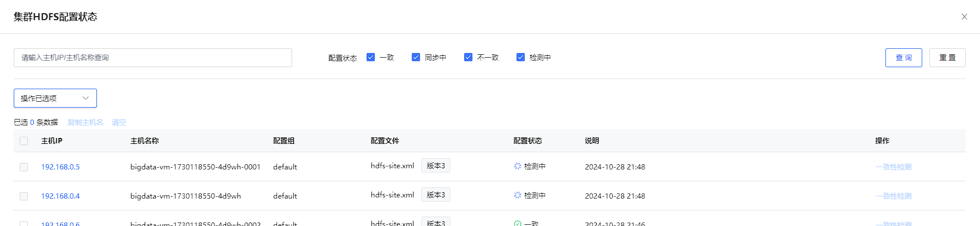Screen dimensions: 980x226
Task: Open host IP link 192.168.0.5
Action: click(x=60, y=167)
